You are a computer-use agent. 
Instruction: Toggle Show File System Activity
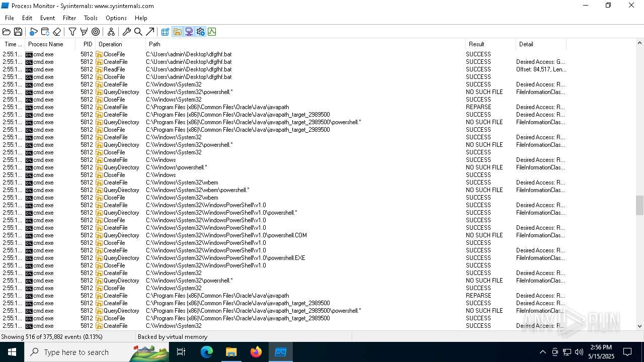coord(177,32)
